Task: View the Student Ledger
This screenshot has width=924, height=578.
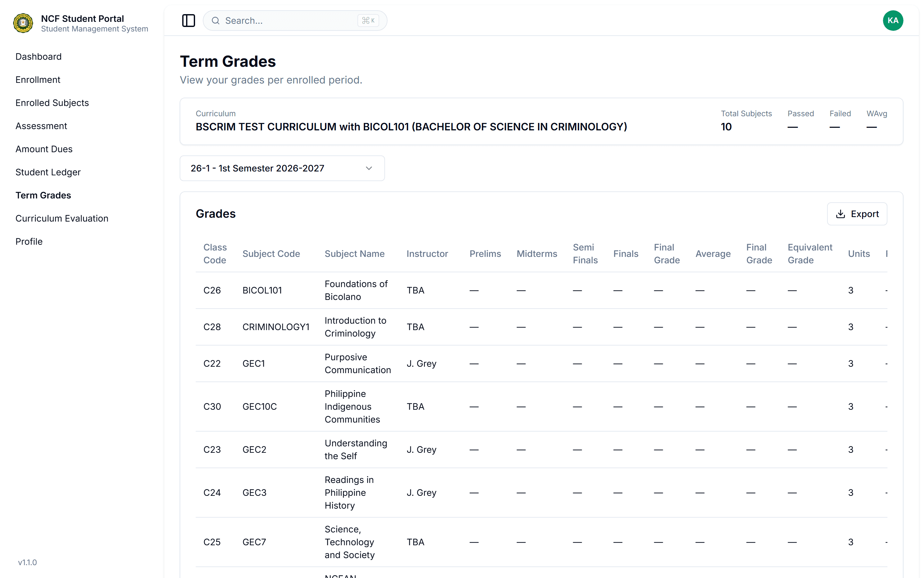Action: [48, 172]
